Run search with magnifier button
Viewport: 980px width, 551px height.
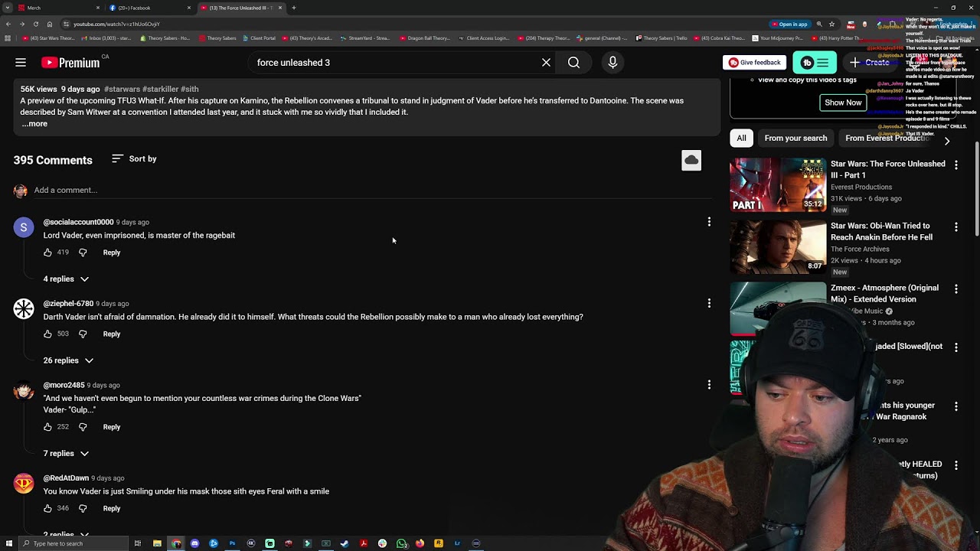[573, 63]
